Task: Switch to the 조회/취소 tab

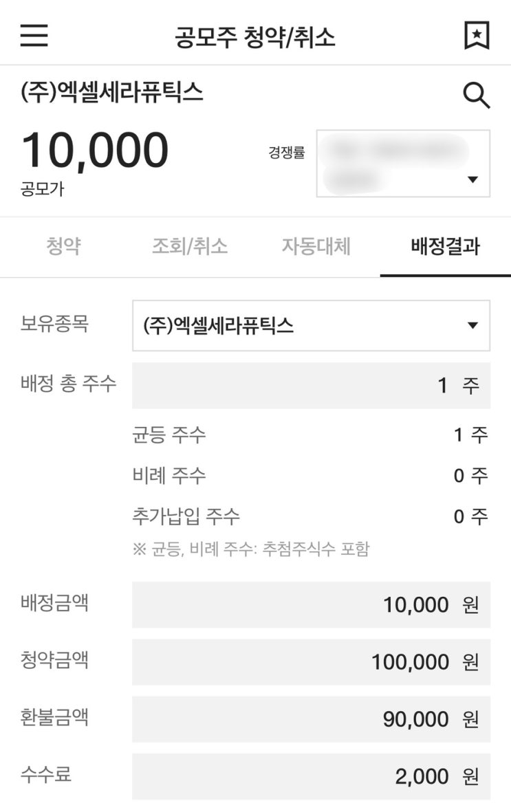Action: tap(190, 246)
